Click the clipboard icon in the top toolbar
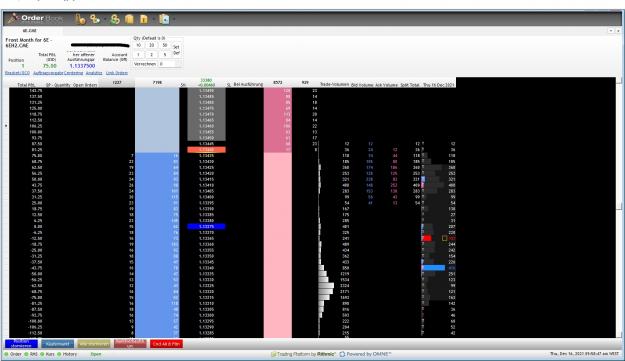 coord(164,19)
